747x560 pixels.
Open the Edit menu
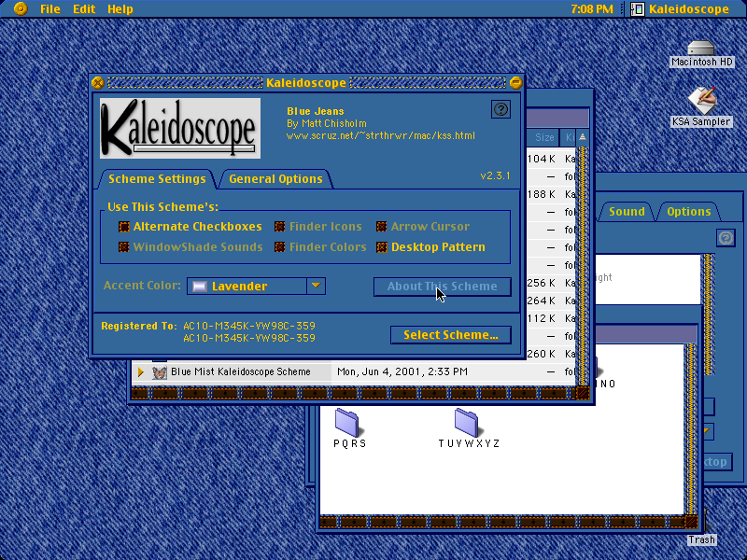click(84, 9)
